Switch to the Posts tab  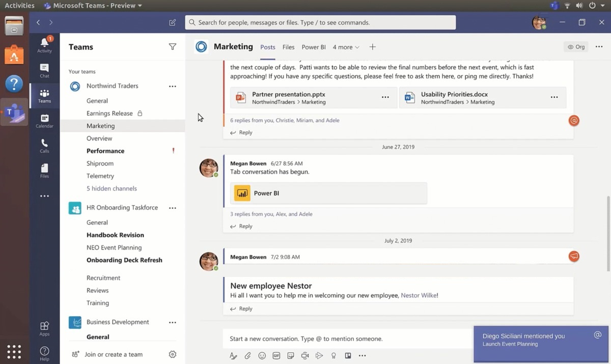click(x=268, y=47)
